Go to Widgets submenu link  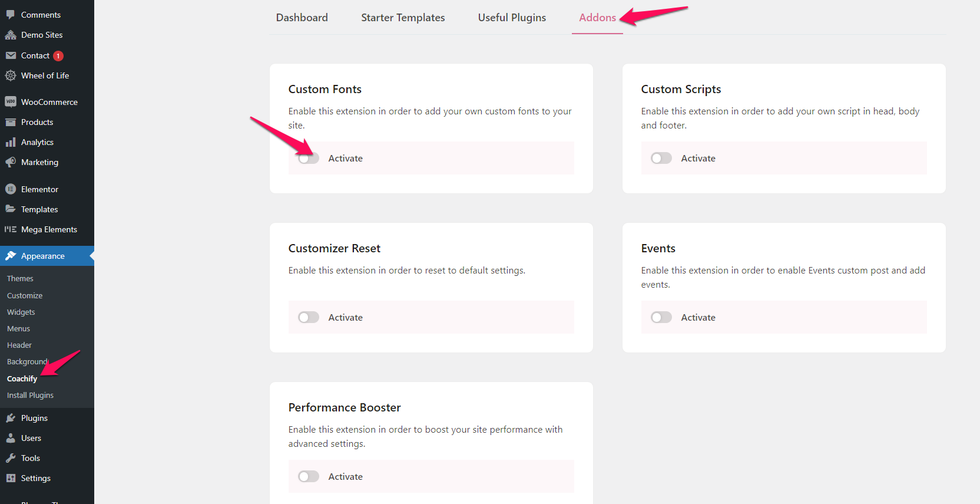pos(21,312)
